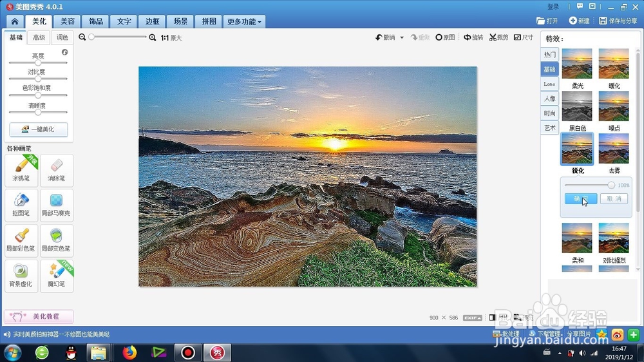This screenshot has height=362, width=644.
Task: Apply the 柔光 effect thumbnail
Action: pos(577,64)
